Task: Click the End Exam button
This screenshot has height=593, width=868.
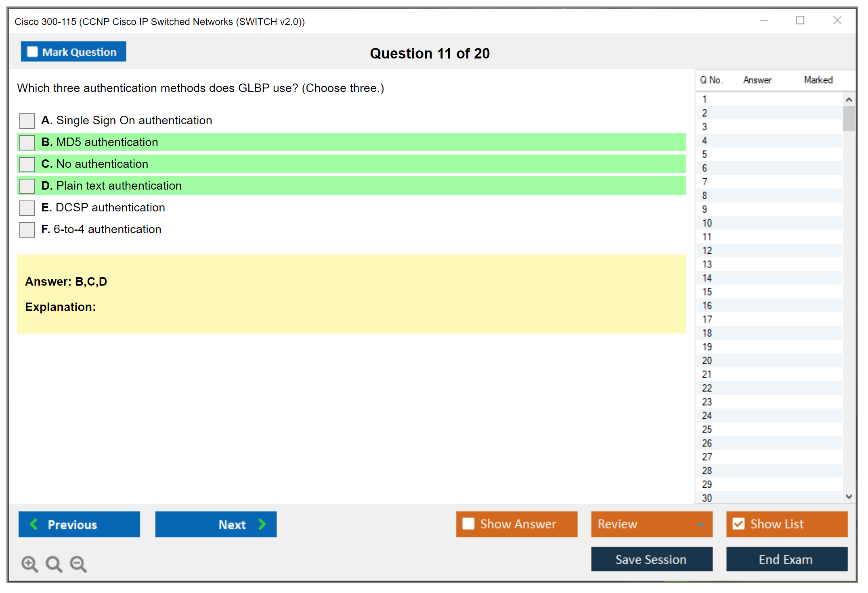Action: [786, 559]
